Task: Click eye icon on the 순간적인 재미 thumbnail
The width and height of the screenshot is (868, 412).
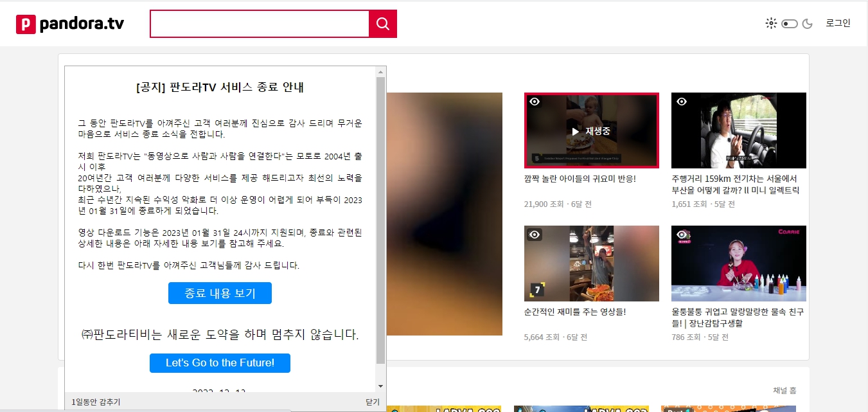Action: click(535, 235)
